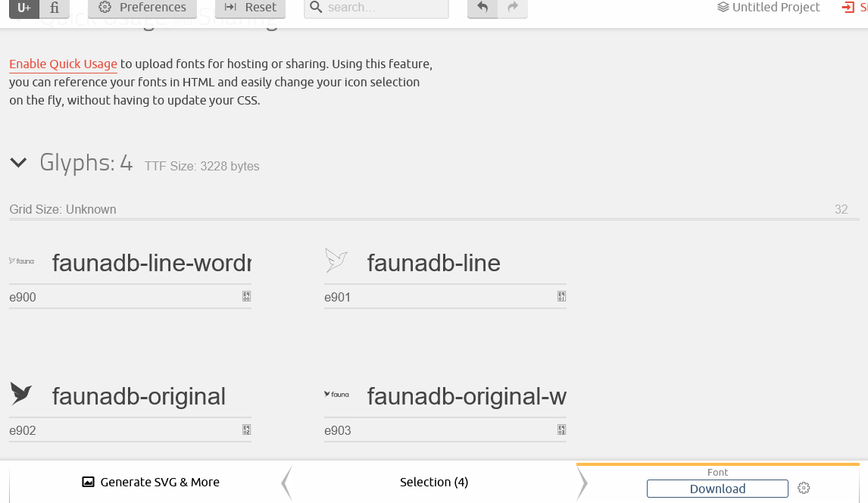Click the faunadb-line-wordmark glyph preview

(22, 261)
